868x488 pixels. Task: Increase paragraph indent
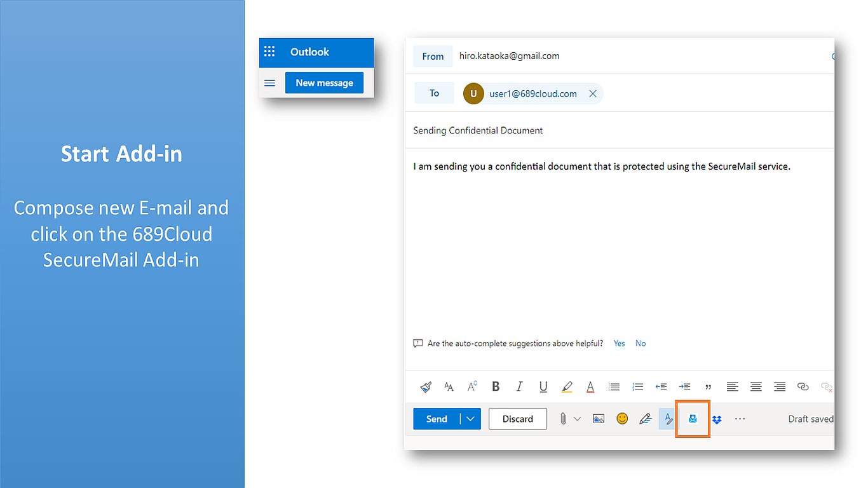pos(684,386)
